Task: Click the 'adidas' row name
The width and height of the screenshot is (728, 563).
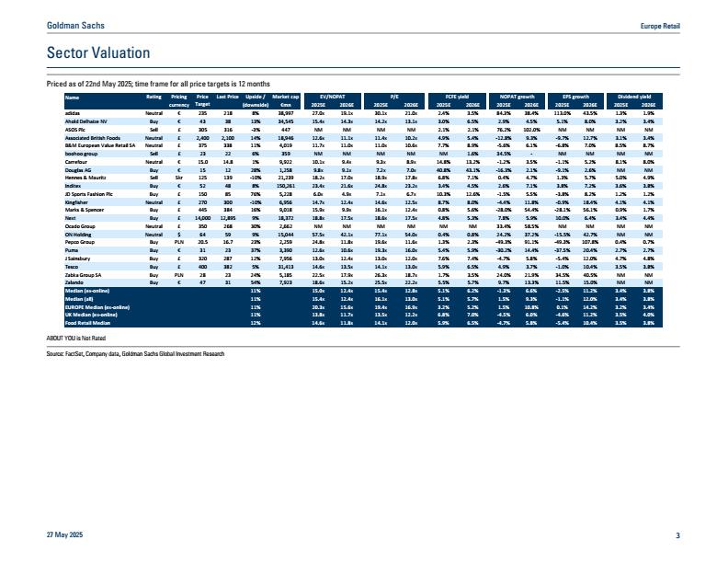Action: click(x=73, y=113)
